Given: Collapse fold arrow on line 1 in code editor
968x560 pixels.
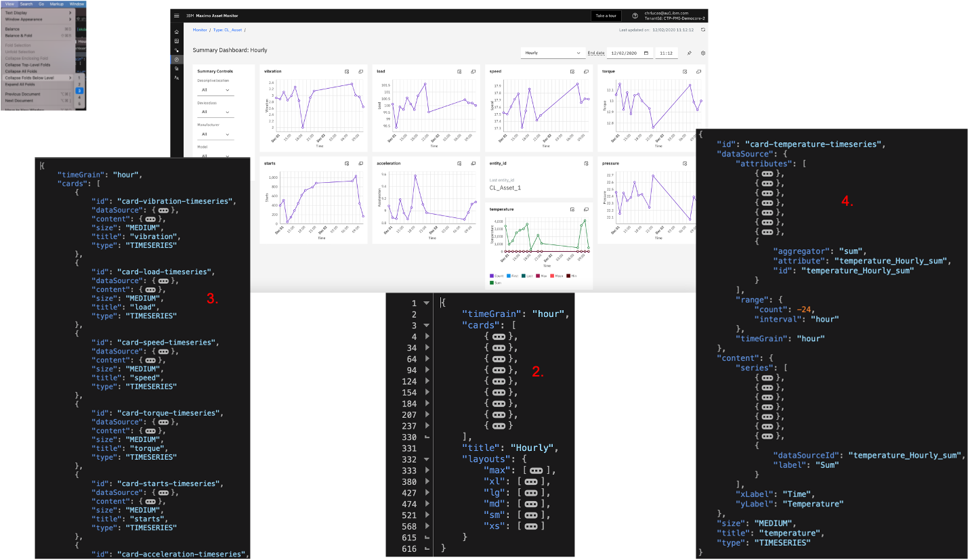Looking at the screenshot, I should [426, 303].
